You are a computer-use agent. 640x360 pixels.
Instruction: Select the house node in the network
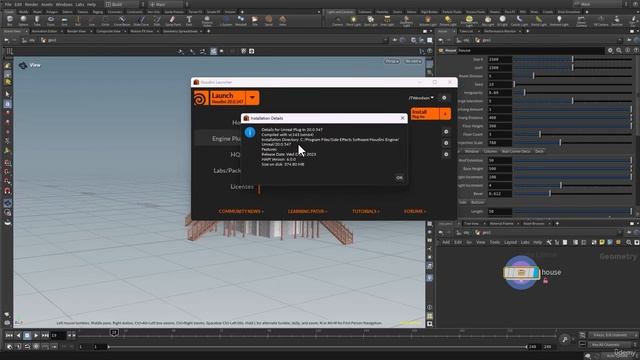point(521,272)
